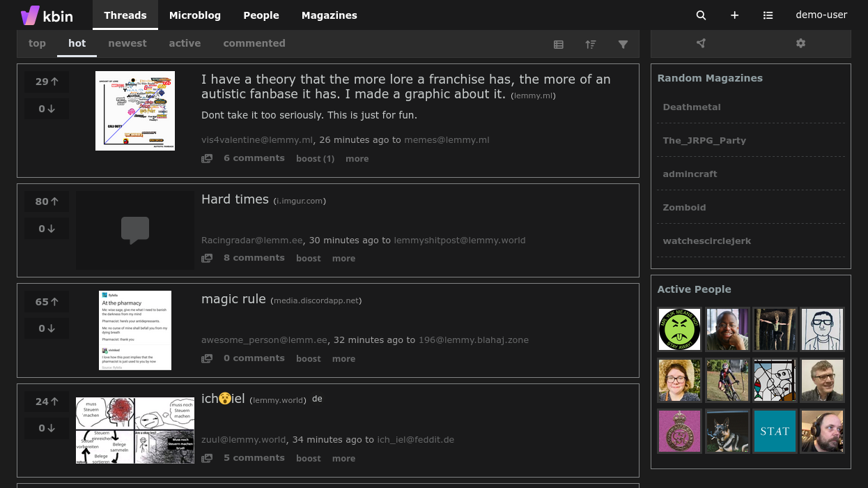
Task: Click comments icon on the lore theory post
Action: pyautogui.click(x=207, y=159)
